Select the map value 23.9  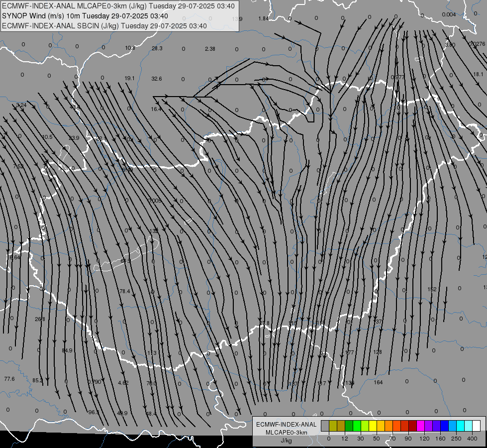(x=74, y=138)
